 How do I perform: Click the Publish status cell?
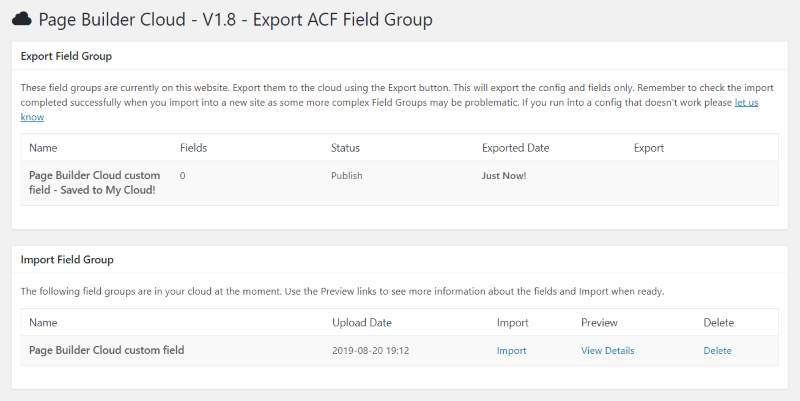click(346, 176)
